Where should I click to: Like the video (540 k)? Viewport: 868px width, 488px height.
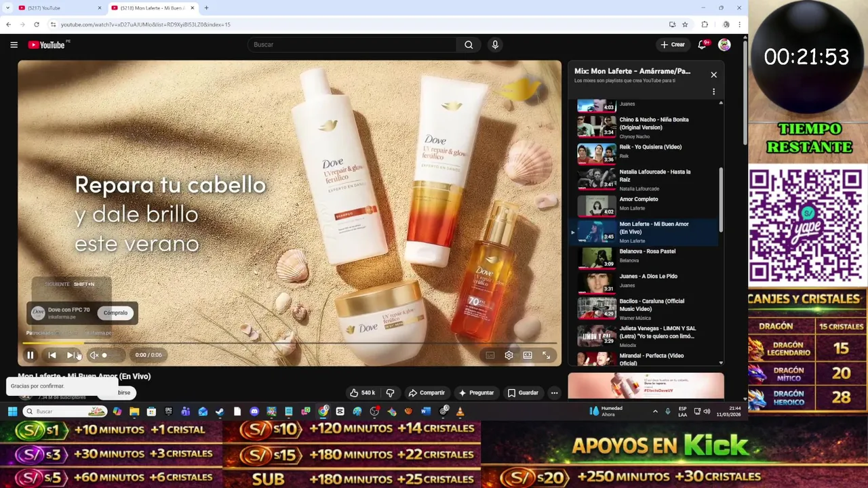[362, 393]
